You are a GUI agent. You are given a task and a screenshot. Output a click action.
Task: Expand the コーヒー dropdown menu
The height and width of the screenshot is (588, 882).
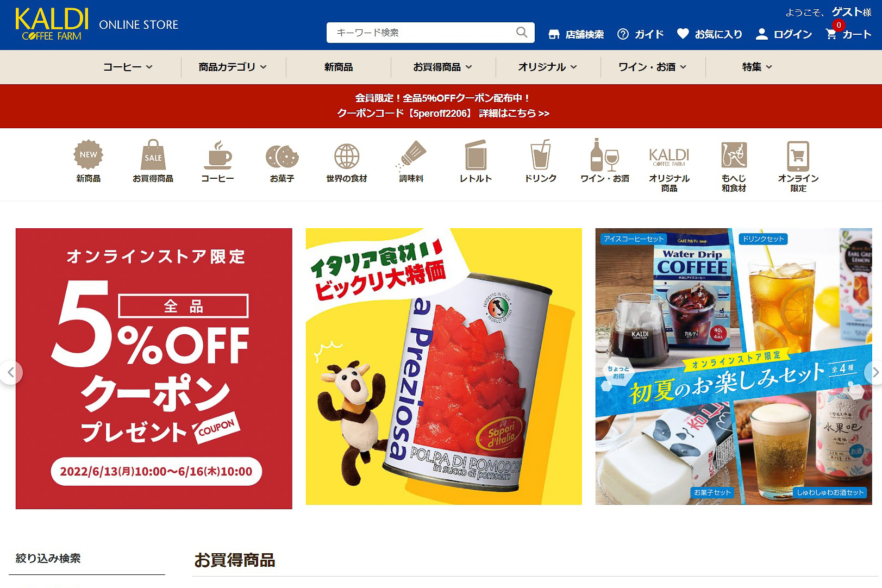tap(128, 67)
